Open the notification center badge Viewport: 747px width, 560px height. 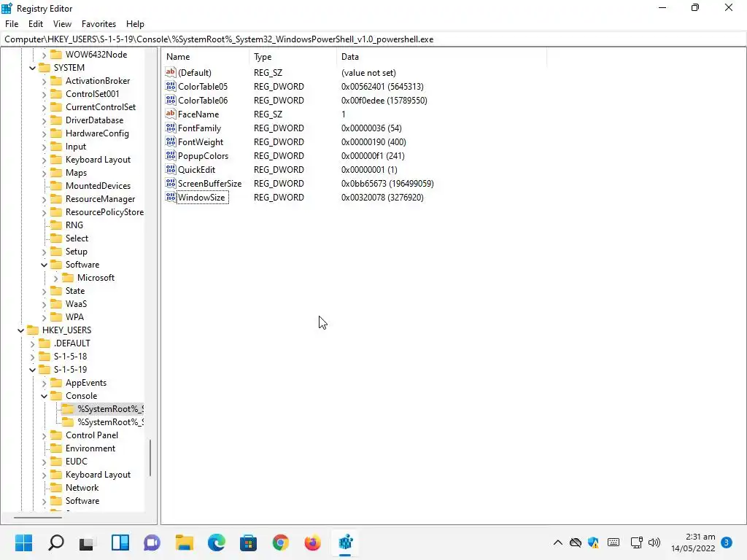(x=727, y=542)
